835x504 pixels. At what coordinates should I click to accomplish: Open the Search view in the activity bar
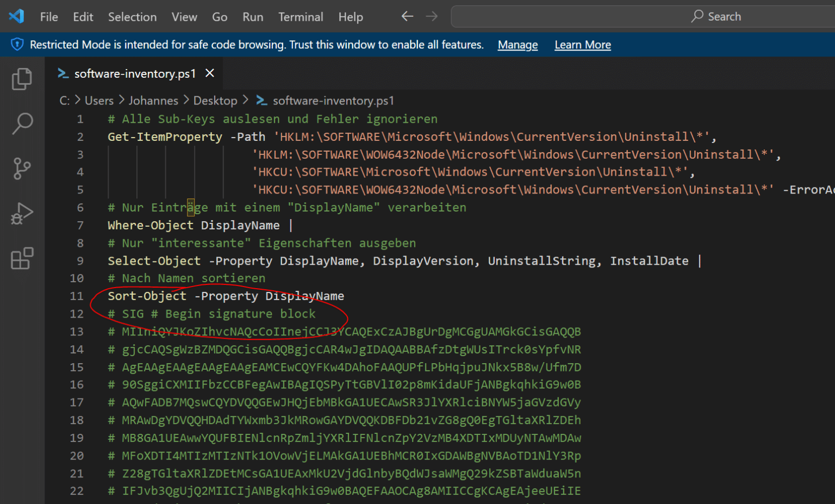click(x=22, y=124)
